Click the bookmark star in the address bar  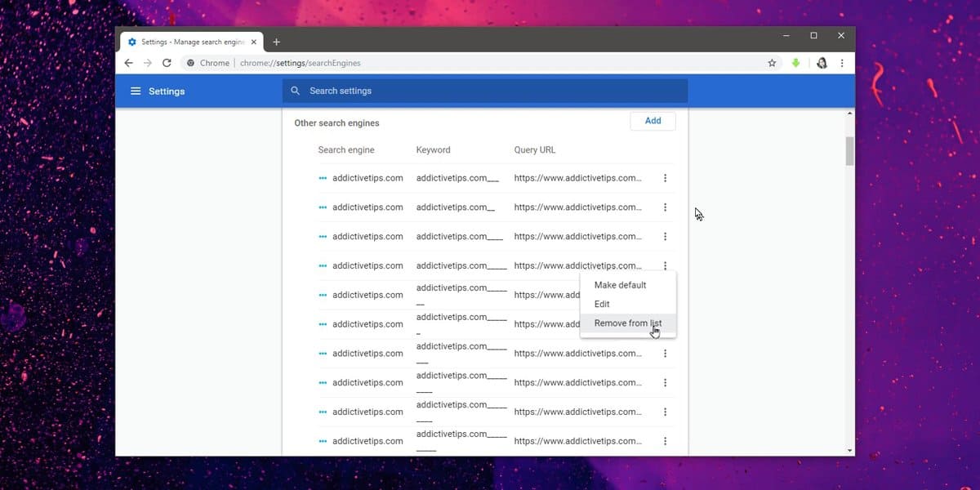click(772, 62)
